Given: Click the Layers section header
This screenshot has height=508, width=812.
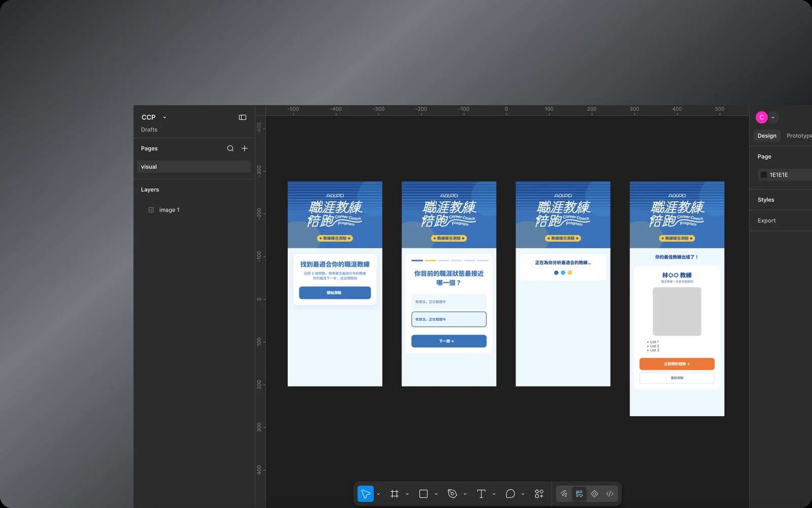Looking at the screenshot, I should (x=150, y=189).
